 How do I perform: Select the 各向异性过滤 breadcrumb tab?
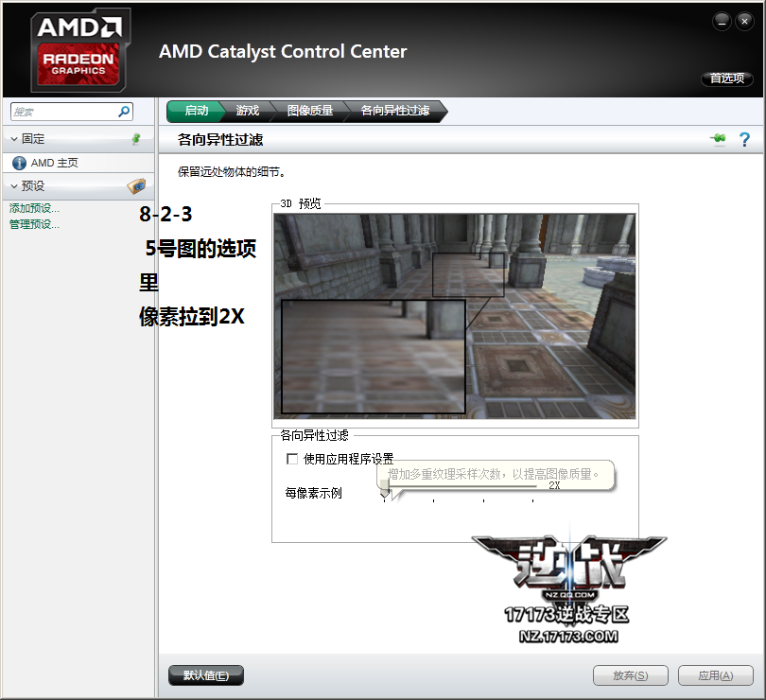(x=395, y=111)
